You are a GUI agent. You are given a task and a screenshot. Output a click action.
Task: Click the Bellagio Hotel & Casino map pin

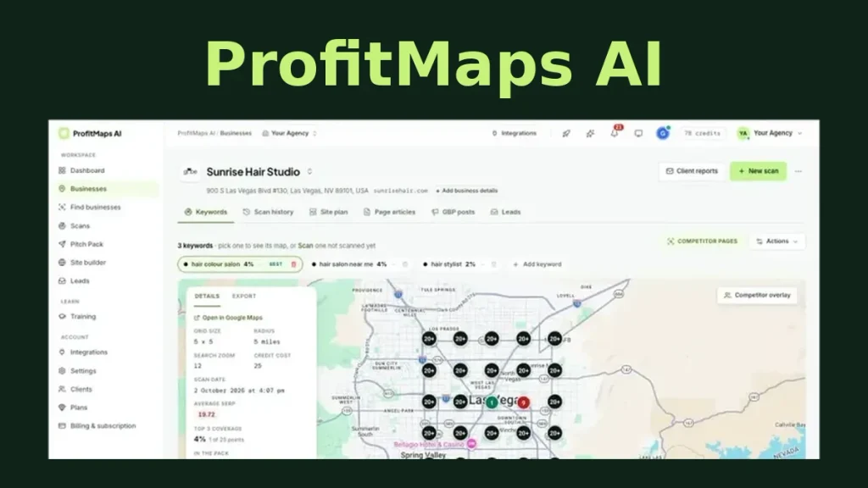471,444
